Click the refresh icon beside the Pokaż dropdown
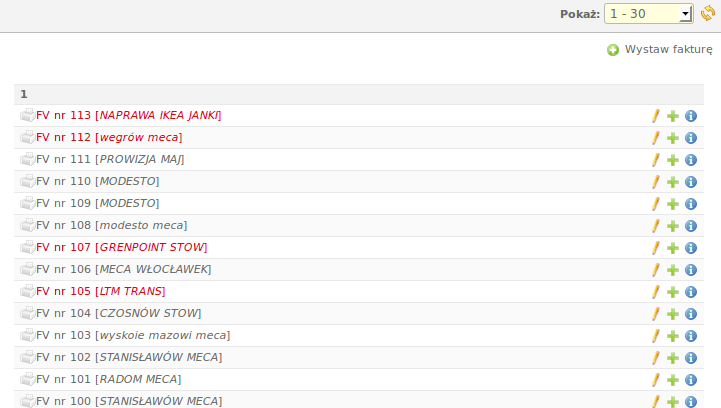The width and height of the screenshot is (721, 408). coord(708,14)
